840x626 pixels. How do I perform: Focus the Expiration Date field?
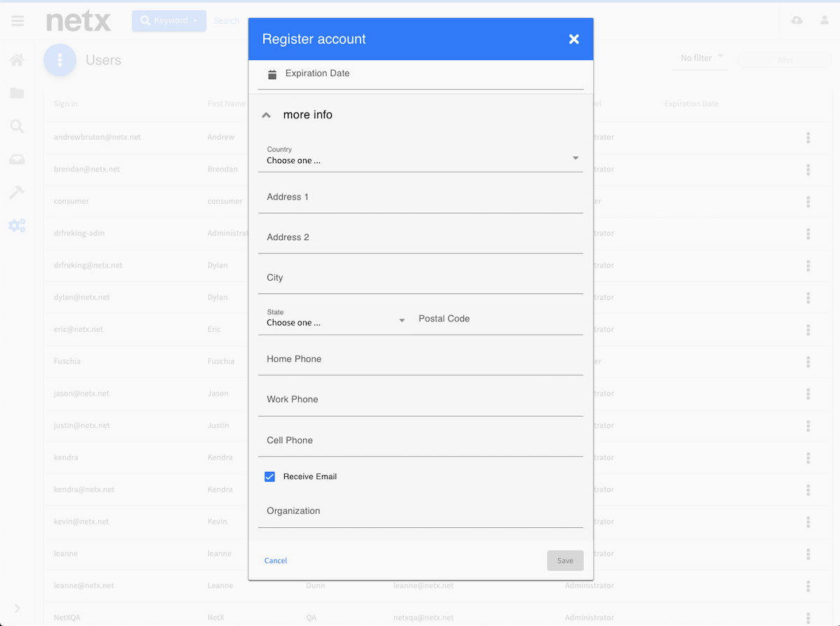coord(421,74)
